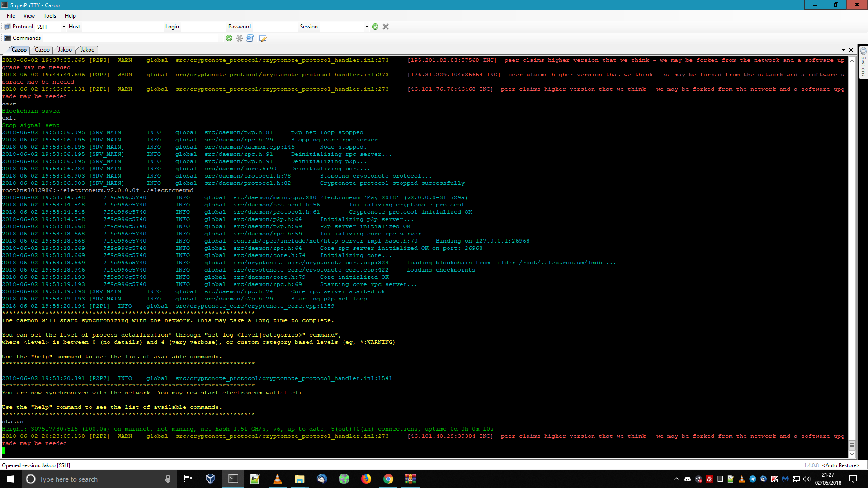Screen dimensions: 868x488
Task: Open the Tools menu
Action: pos(50,15)
